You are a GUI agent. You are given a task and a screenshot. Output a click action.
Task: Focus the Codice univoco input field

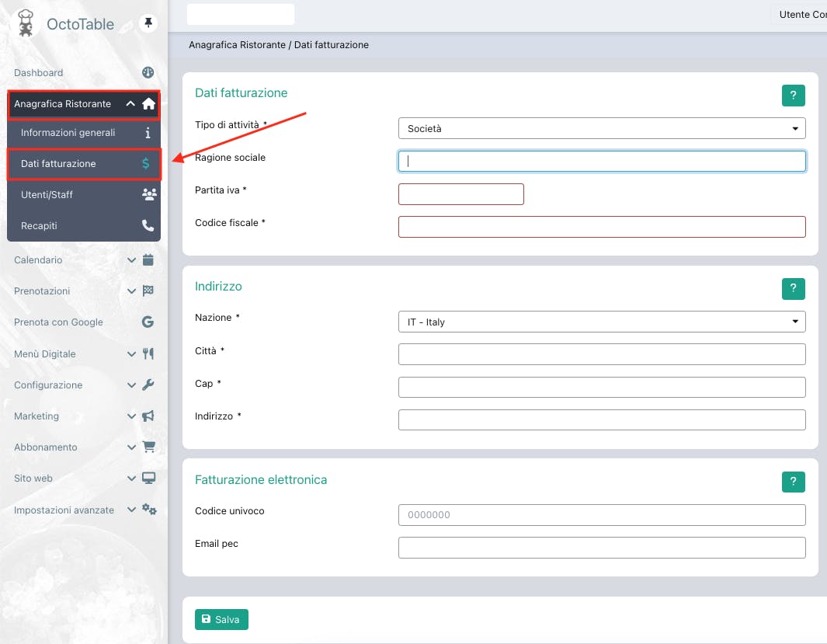pyautogui.click(x=602, y=515)
